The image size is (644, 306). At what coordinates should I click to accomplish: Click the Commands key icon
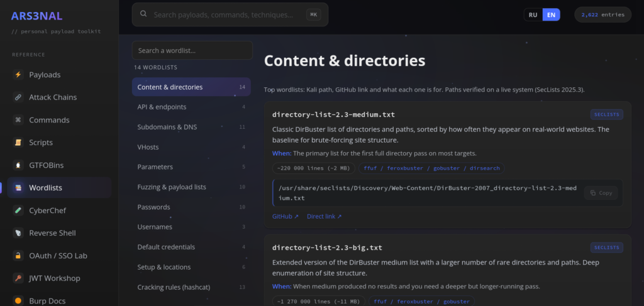18,120
